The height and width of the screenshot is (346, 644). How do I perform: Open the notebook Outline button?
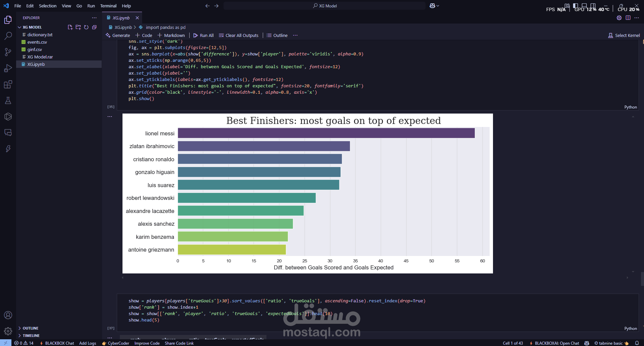[277, 35]
